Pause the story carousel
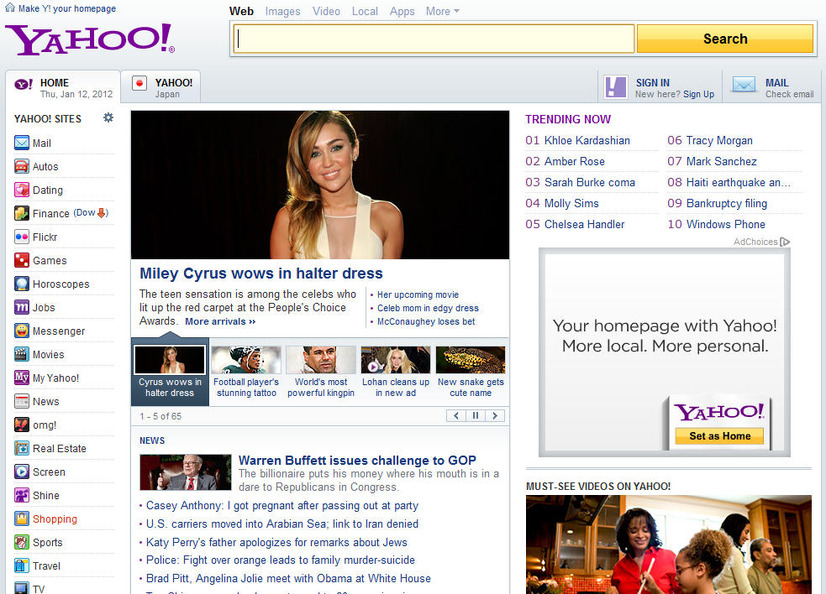The width and height of the screenshot is (826, 594). (x=475, y=415)
